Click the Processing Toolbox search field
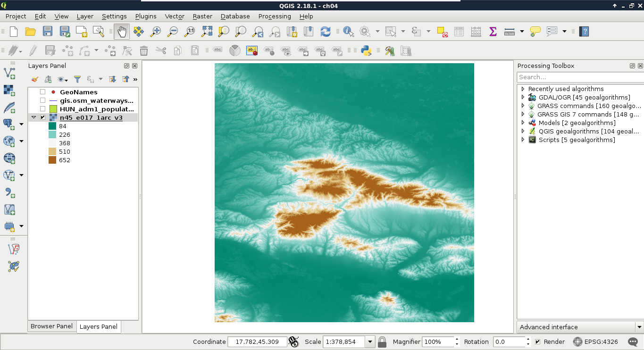The height and width of the screenshot is (350, 644). coord(580,77)
